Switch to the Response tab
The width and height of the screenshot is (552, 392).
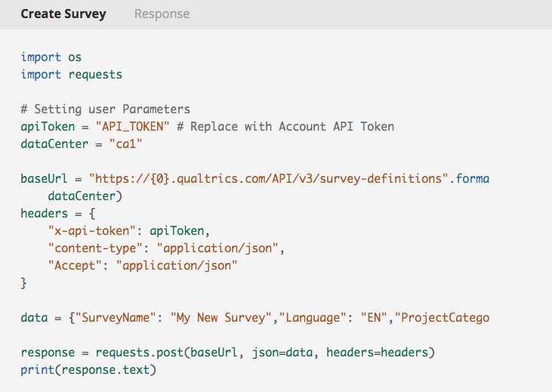pyautogui.click(x=162, y=14)
